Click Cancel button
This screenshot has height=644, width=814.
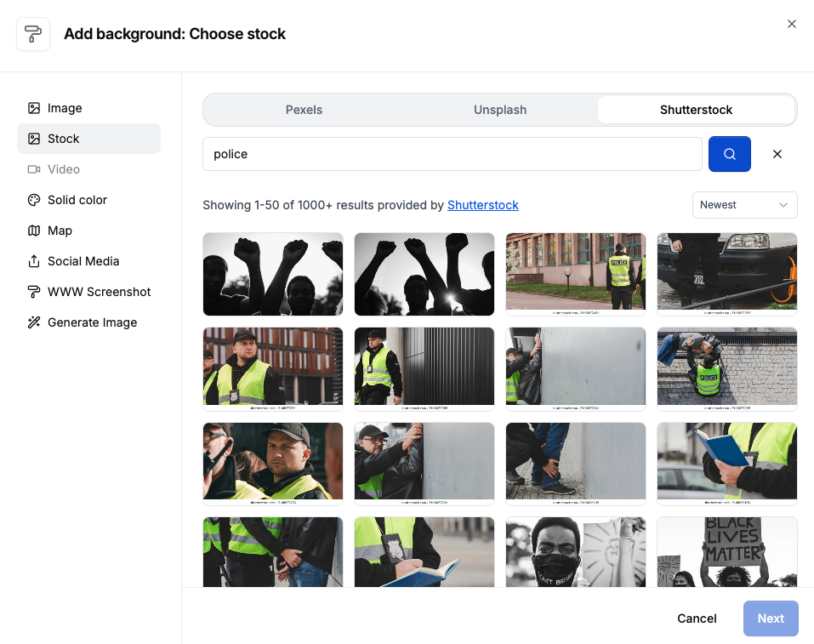click(697, 618)
